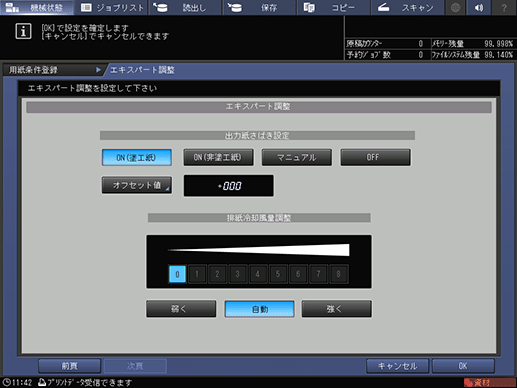Select the マニュアル manual option
Screen dimensions: 517x388
pyautogui.click(x=297, y=157)
